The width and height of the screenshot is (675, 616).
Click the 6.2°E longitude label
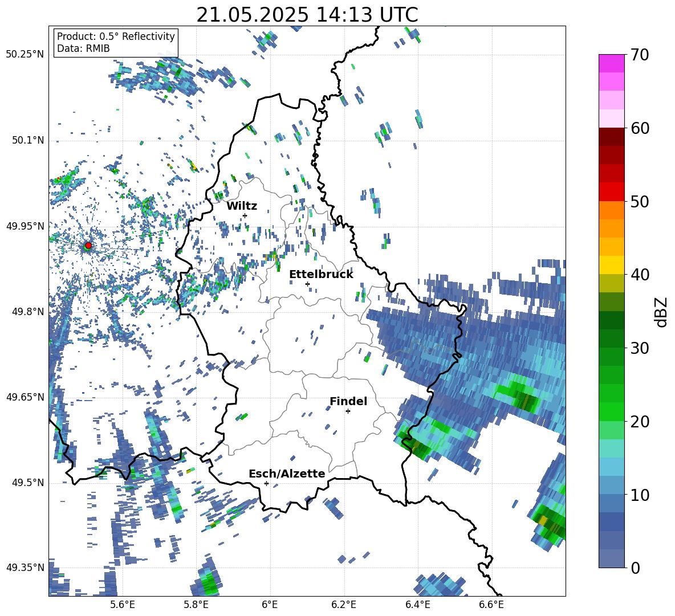click(344, 605)
